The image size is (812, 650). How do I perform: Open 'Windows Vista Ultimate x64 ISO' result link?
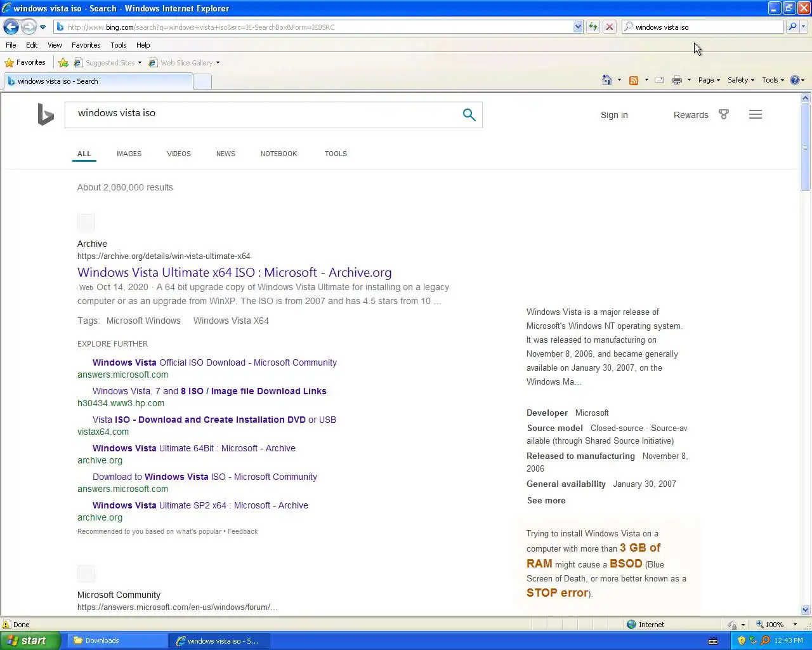(x=234, y=272)
